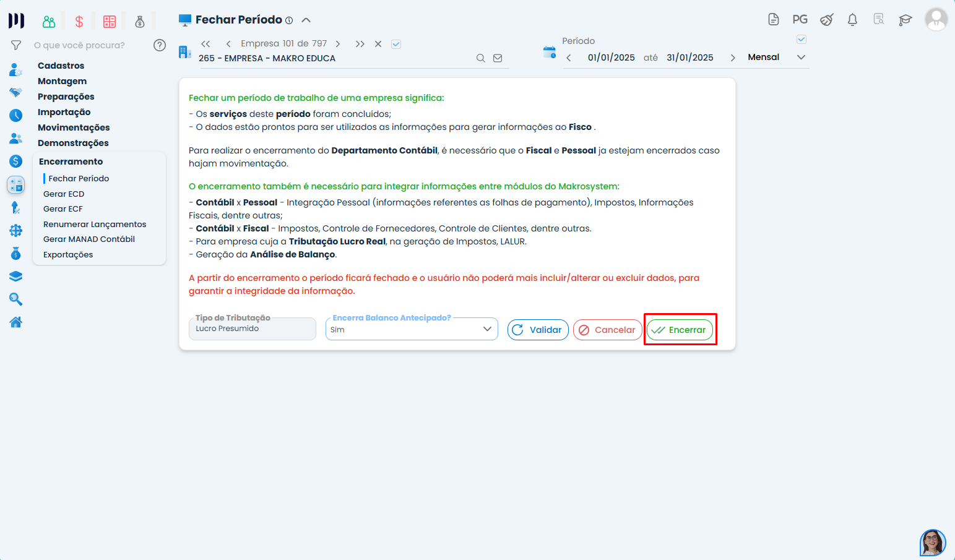Expand the Demonstrações menu
The width and height of the screenshot is (955, 560).
pyautogui.click(x=73, y=143)
